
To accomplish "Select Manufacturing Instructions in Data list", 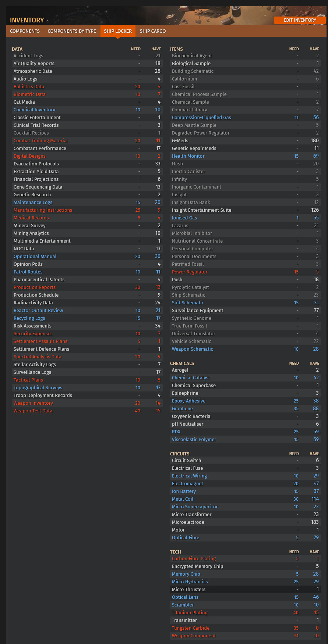I will [x=43, y=210].
